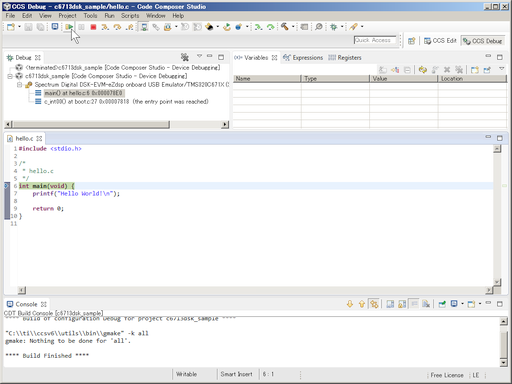Collapse the c6713dsk_sample launch tree node
This screenshot has height=384, width=512.
click(10, 76)
